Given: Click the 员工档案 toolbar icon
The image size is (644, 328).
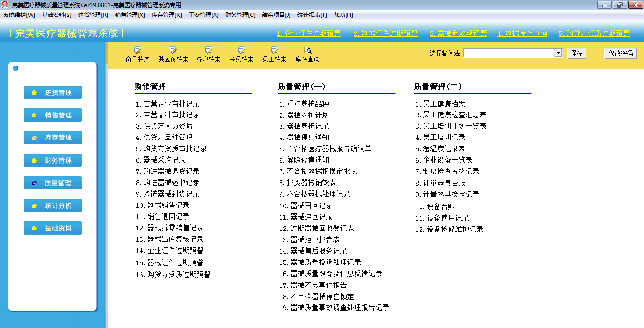Looking at the screenshot, I should pos(274,50).
